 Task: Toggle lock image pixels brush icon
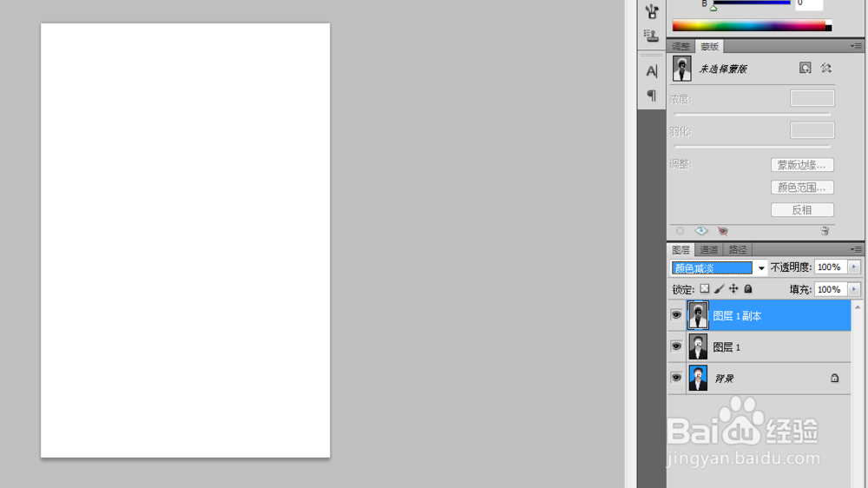tap(719, 288)
